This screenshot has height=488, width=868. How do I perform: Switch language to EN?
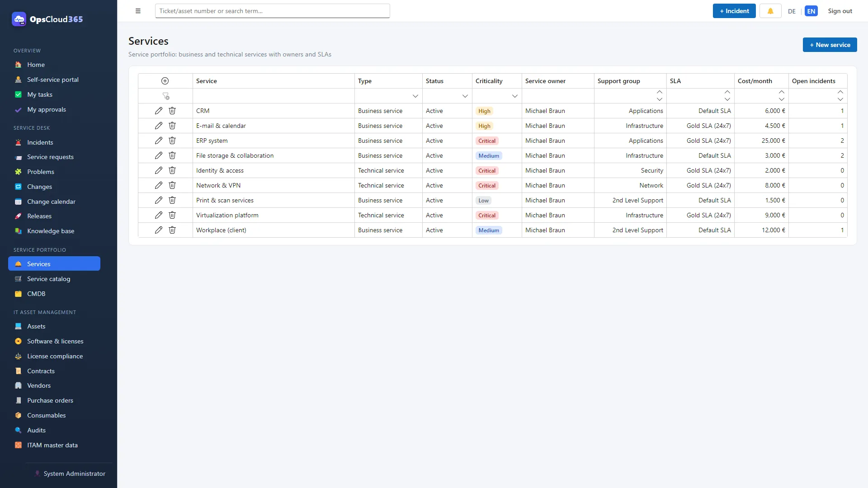tap(811, 11)
